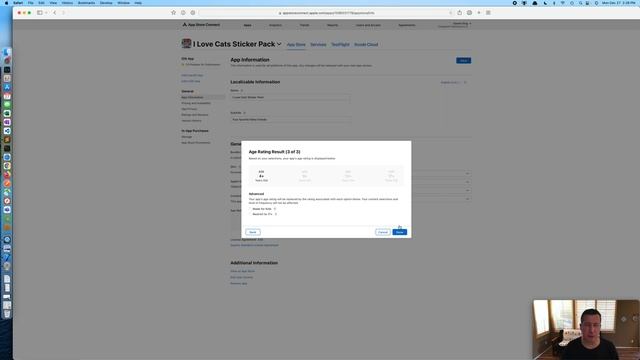The height and width of the screenshot is (360, 640).
Task: Open the Safari menu
Action: (x=18, y=3)
